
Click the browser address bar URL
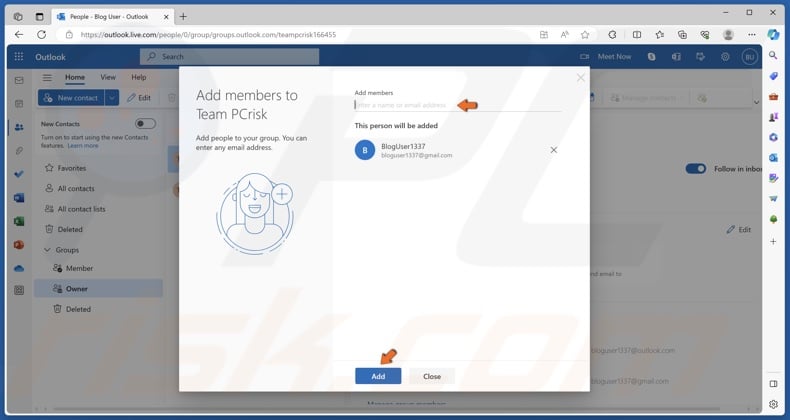(x=208, y=35)
